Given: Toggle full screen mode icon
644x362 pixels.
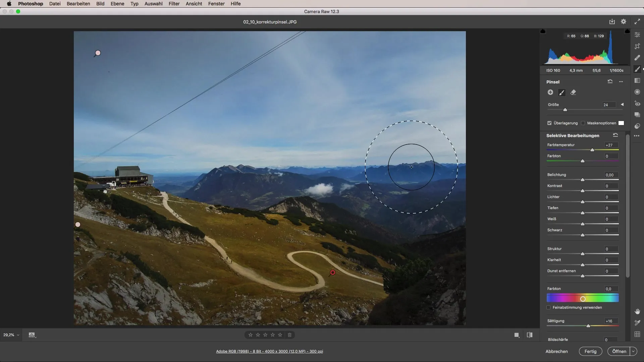Looking at the screenshot, I should [637, 21].
